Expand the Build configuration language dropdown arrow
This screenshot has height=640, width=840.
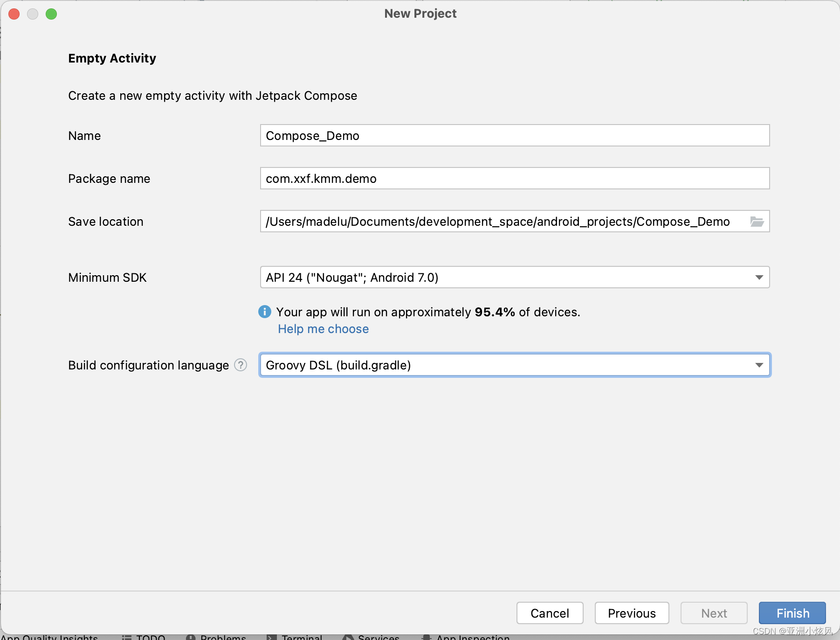point(759,365)
